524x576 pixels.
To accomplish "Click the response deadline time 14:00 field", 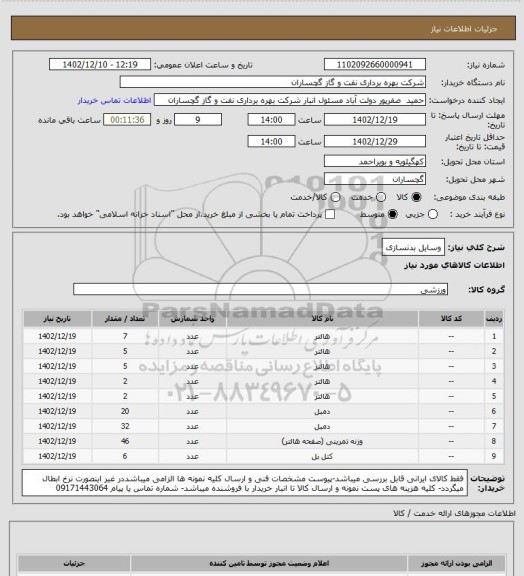I will click(x=272, y=120).
